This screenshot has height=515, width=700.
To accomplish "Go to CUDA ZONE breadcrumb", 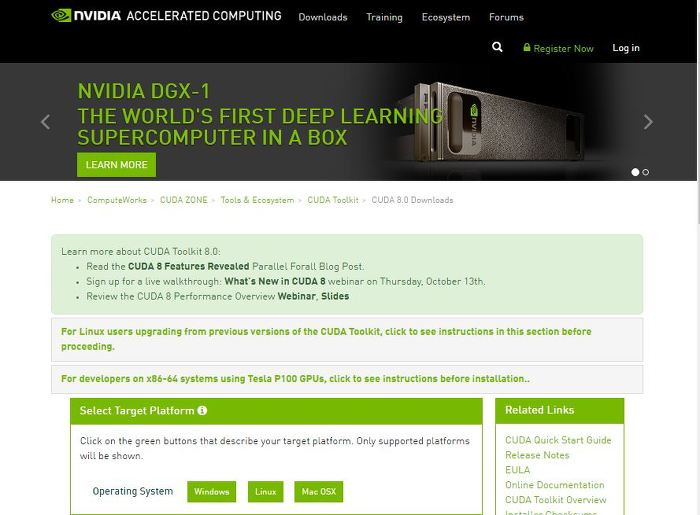I will click(x=184, y=200).
